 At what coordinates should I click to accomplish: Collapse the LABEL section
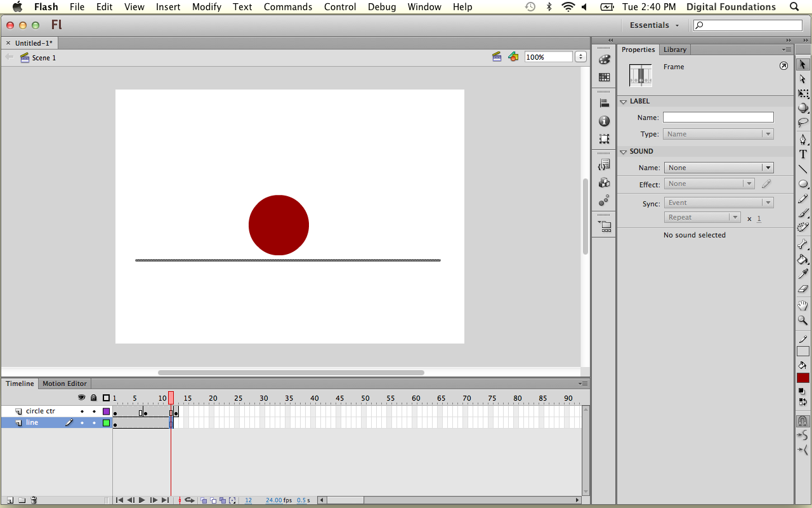pos(624,102)
